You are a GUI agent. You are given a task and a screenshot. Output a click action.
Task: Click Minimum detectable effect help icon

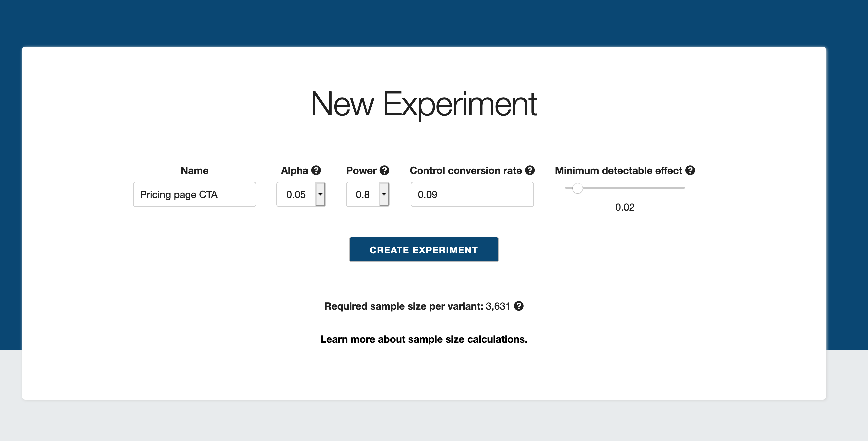click(x=690, y=170)
